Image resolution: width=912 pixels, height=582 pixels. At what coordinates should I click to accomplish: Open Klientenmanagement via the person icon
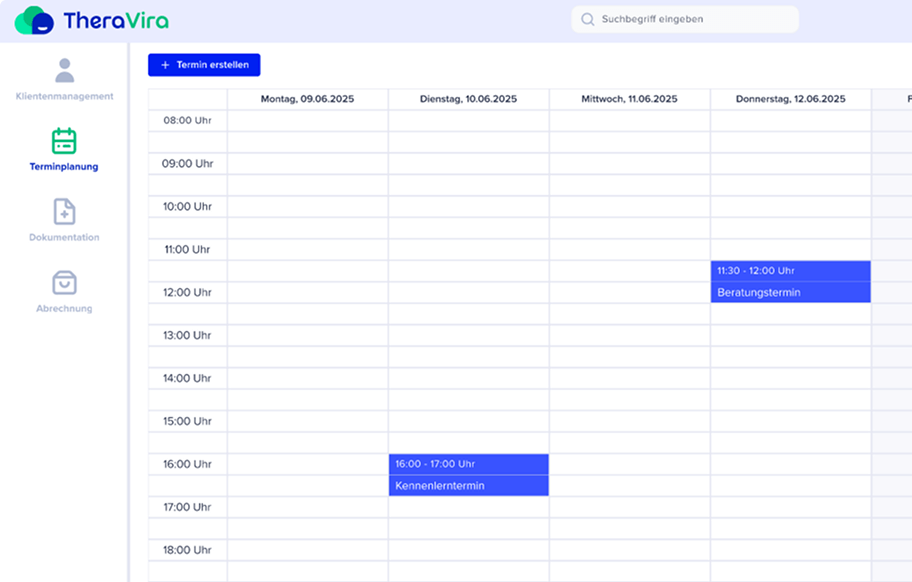point(64,70)
